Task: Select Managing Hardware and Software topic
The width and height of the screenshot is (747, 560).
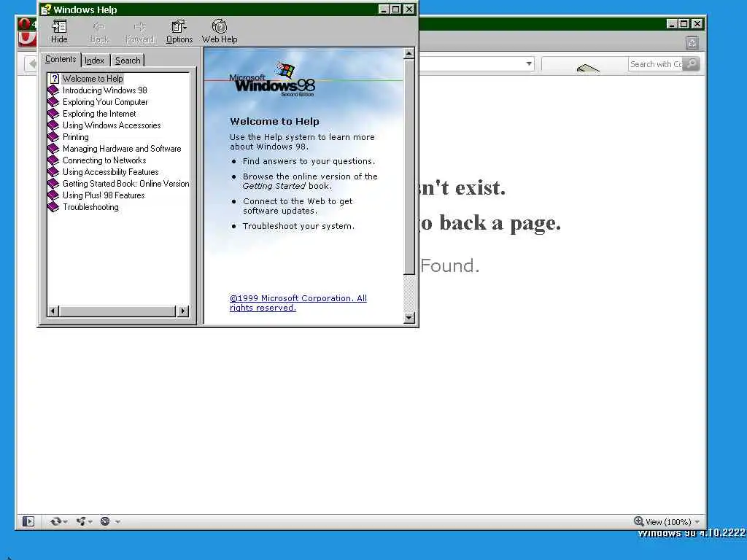Action: click(x=122, y=149)
